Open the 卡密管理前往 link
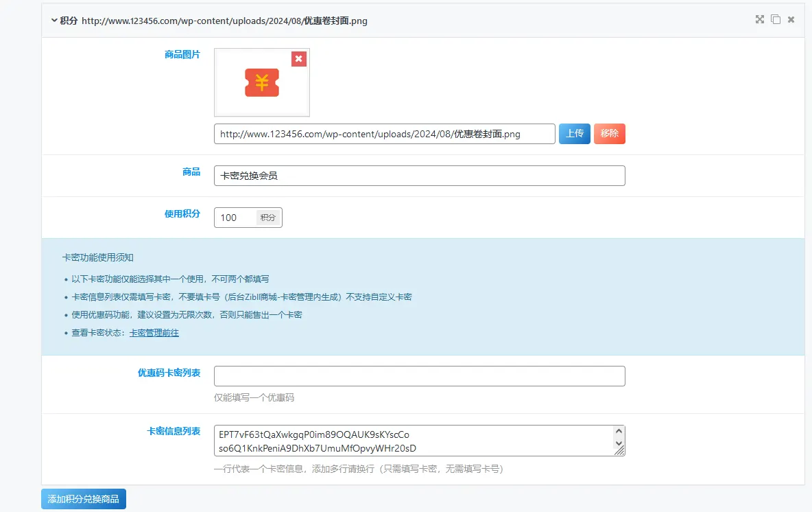This screenshot has width=812, height=512. point(154,333)
